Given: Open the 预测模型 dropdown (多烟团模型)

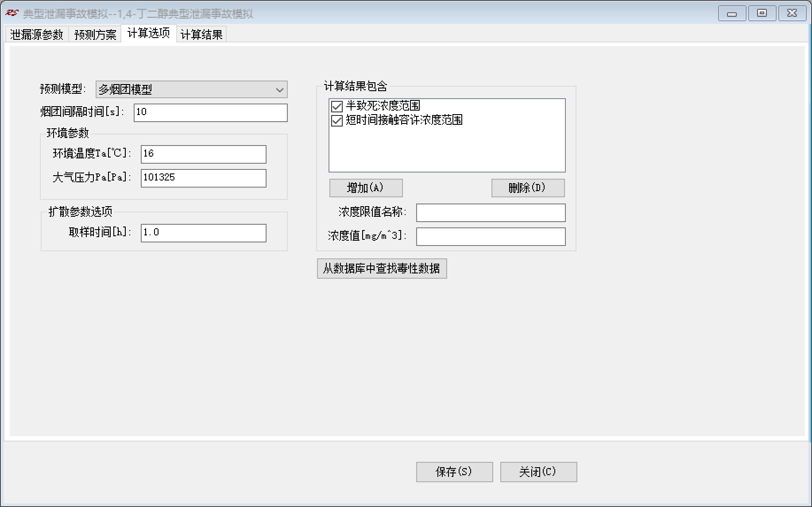Looking at the screenshot, I should coord(192,89).
